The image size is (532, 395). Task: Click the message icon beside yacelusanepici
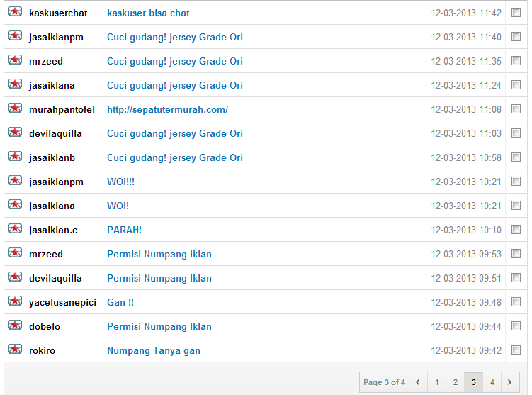(15, 301)
